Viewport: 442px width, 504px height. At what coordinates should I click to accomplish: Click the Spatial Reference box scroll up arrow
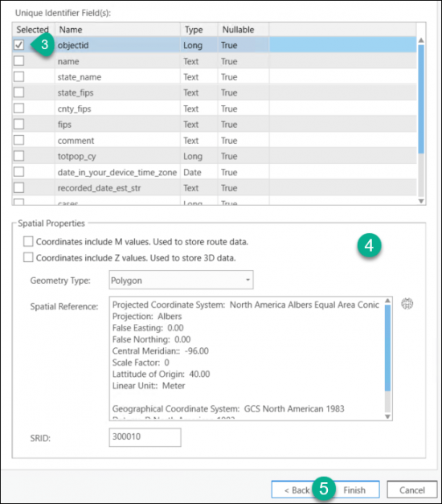[387, 301]
